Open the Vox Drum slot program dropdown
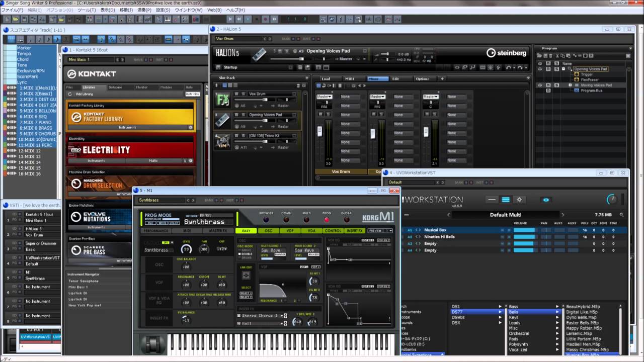 (294, 94)
